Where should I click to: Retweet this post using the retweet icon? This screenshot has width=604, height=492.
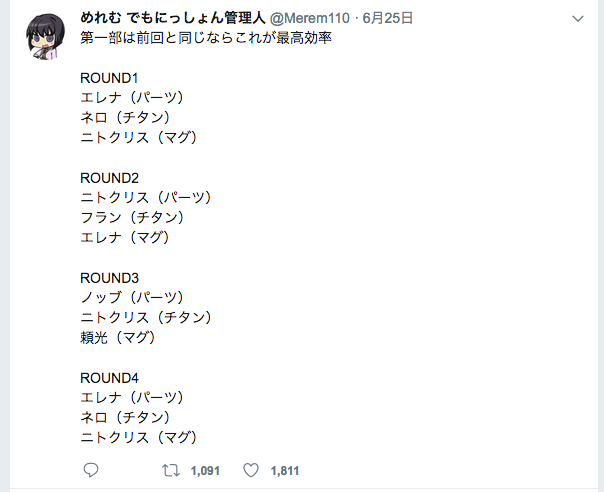pos(169,470)
